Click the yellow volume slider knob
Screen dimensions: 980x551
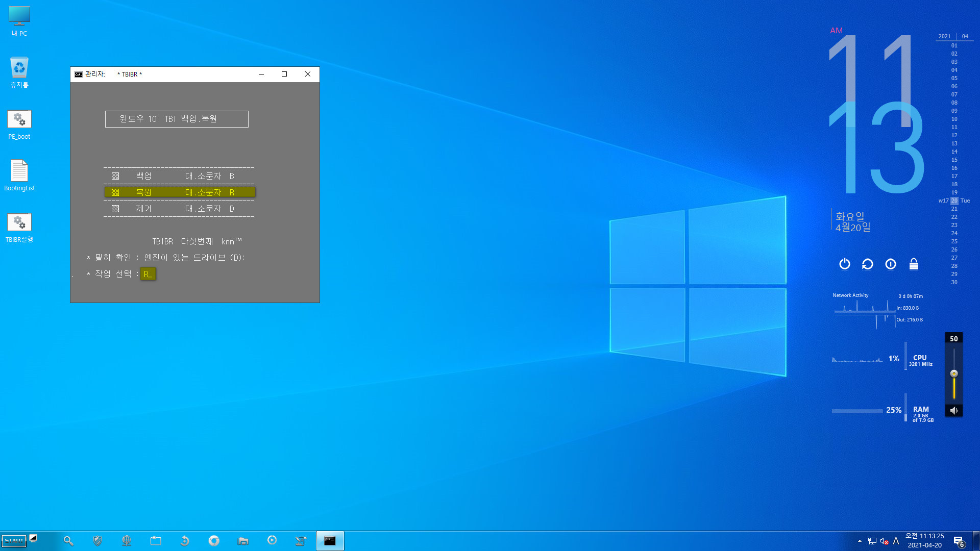[954, 373]
